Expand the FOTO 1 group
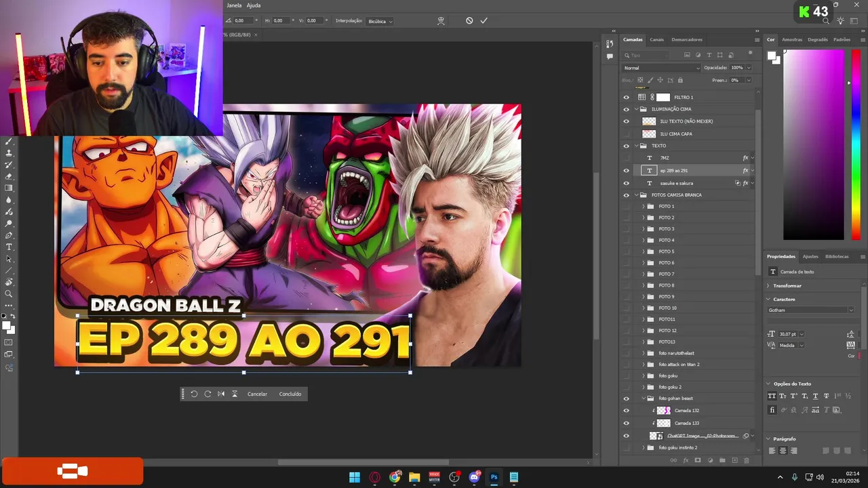Viewport: 868px width, 488px height. 644,206
